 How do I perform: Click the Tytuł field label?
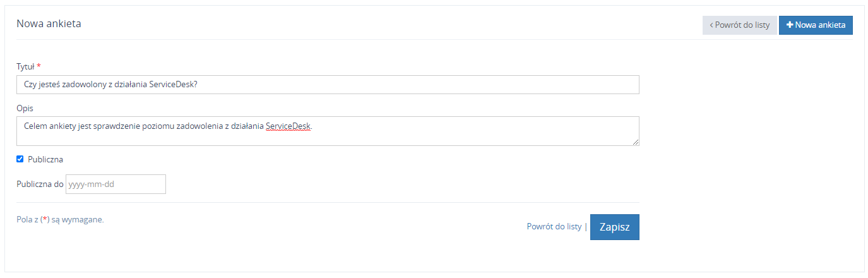[x=26, y=66]
